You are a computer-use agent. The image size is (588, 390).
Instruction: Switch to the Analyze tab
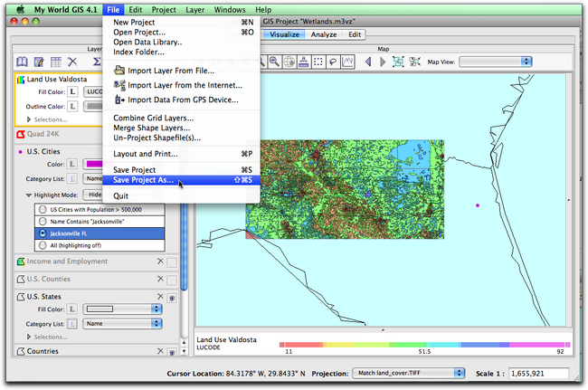[323, 34]
